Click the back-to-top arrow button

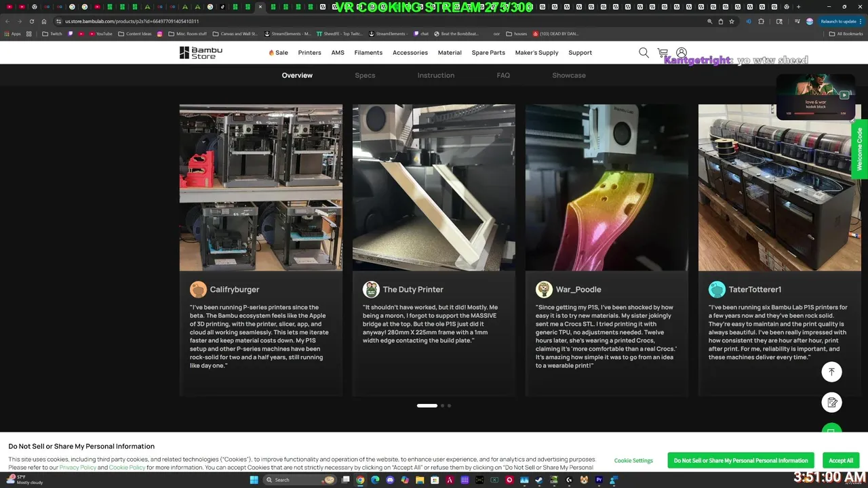pos(831,371)
